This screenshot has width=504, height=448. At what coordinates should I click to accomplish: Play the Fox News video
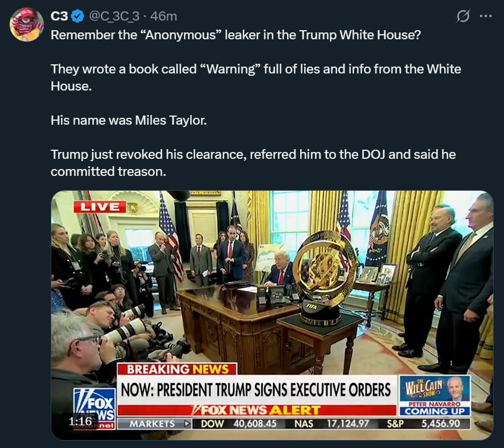(x=272, y=315)
